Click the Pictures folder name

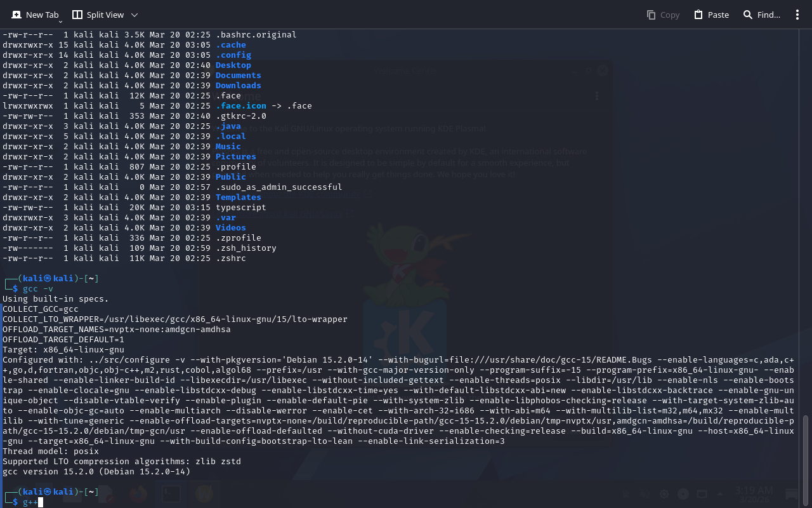coord(235,157)
